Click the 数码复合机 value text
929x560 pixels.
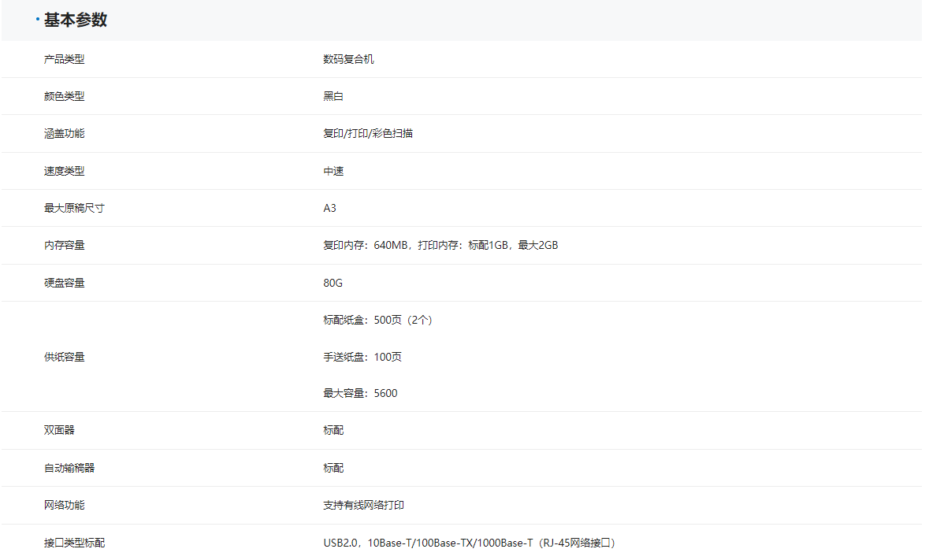(348, 59)
